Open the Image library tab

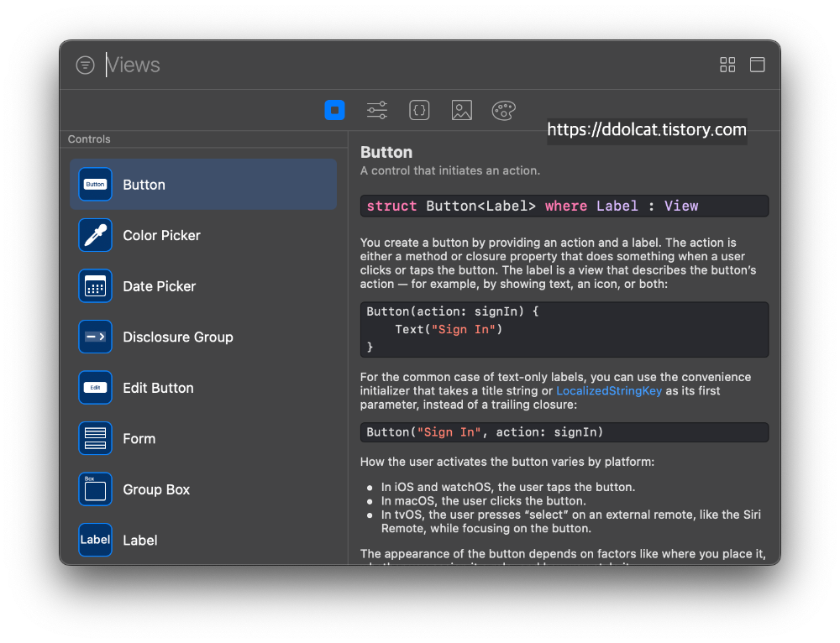[461, 110]
